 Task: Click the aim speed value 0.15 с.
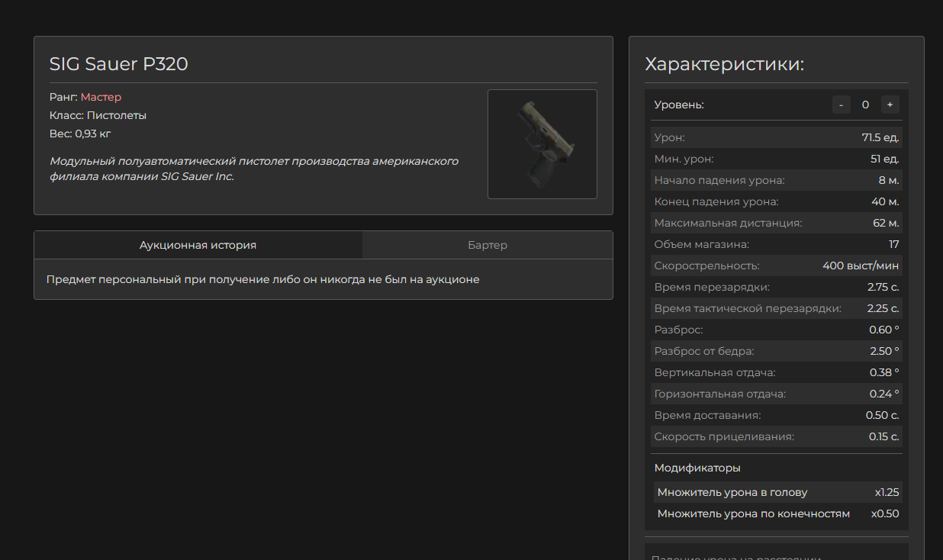[884, 436]
